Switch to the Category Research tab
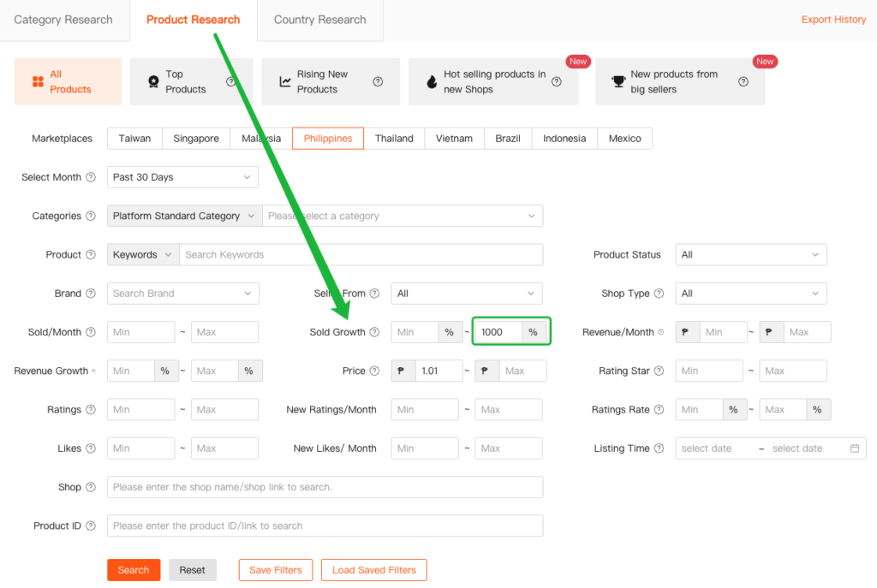 pos(63,20)
